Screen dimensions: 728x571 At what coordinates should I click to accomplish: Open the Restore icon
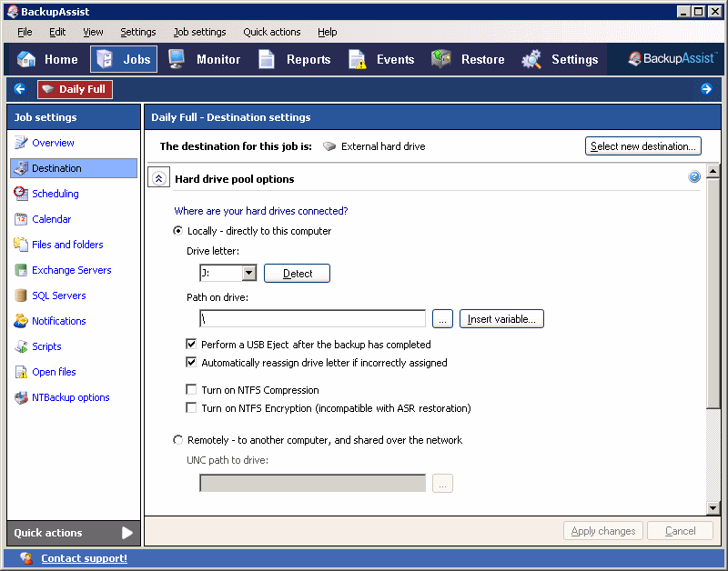click(441, 59)
